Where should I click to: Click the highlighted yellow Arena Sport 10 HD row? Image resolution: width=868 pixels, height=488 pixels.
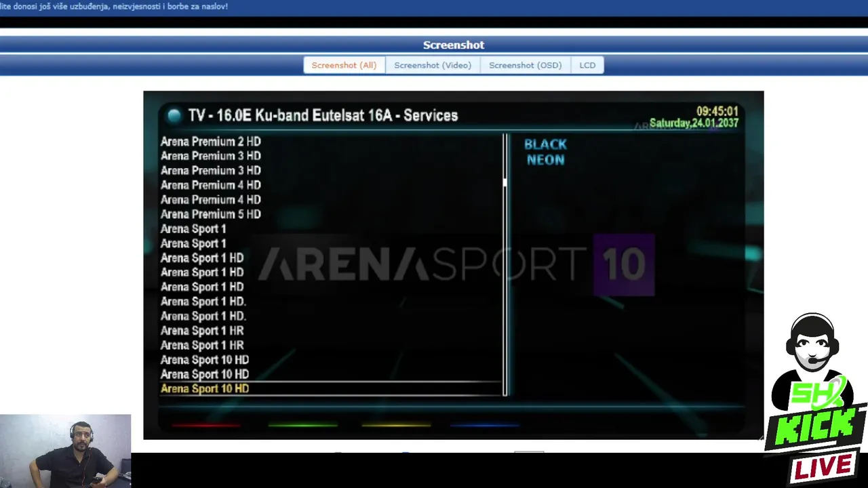[x=331, y=388]
